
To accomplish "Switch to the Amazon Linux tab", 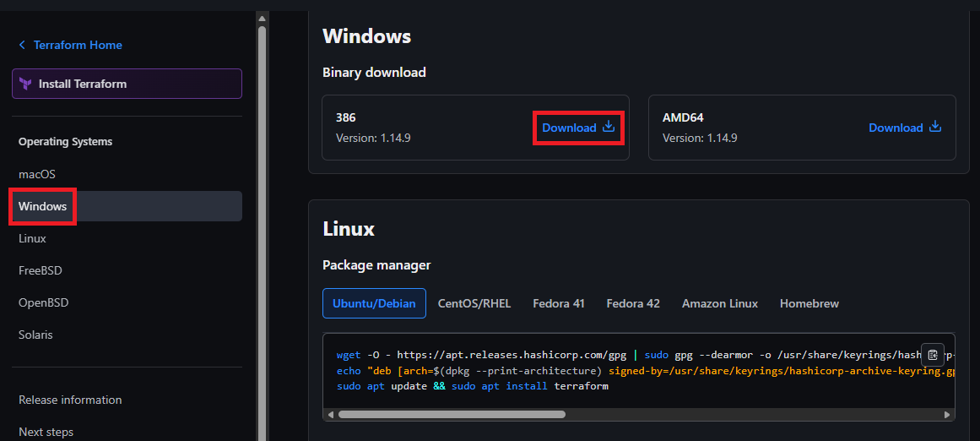I will click(x=720, y=303).
